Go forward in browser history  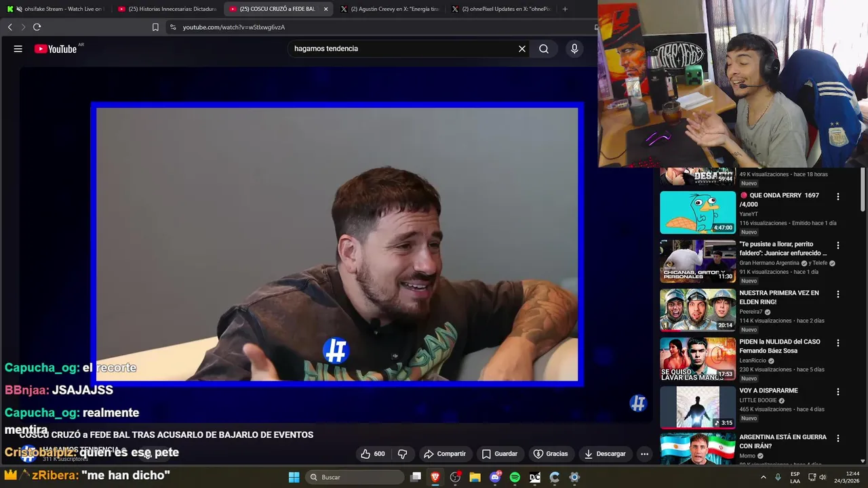[23, 27]
